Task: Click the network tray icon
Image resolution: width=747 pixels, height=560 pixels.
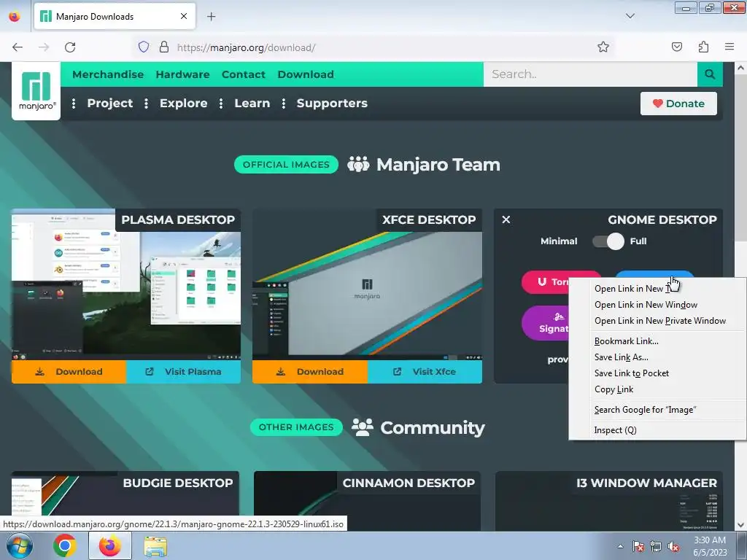Action: pyautogui.click(x=656, y=546)
